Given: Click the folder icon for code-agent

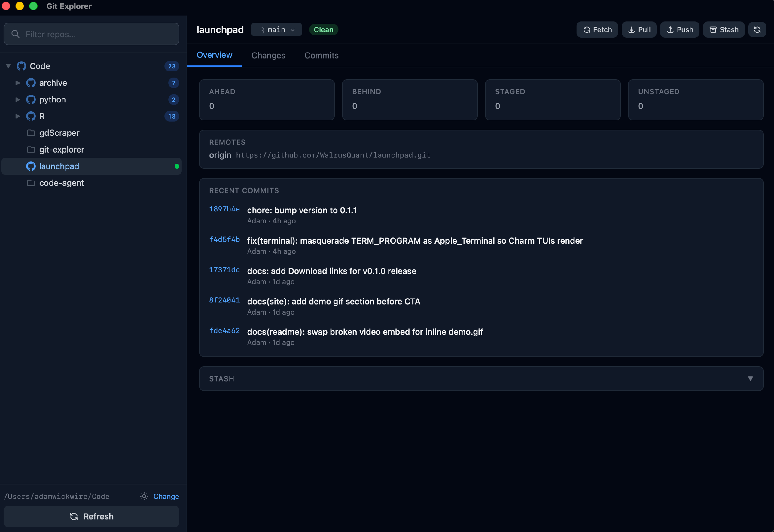Looking at the screenshot, I should [x=31, y=183].
